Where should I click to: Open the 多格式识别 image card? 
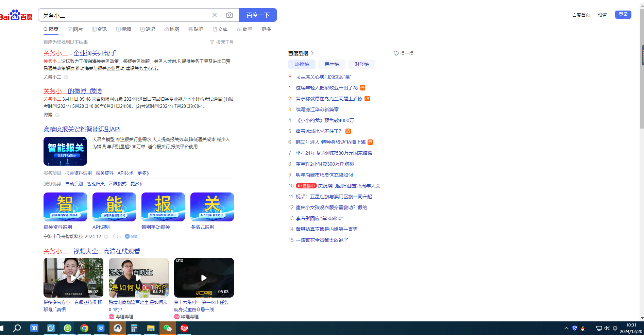(212, 207)
